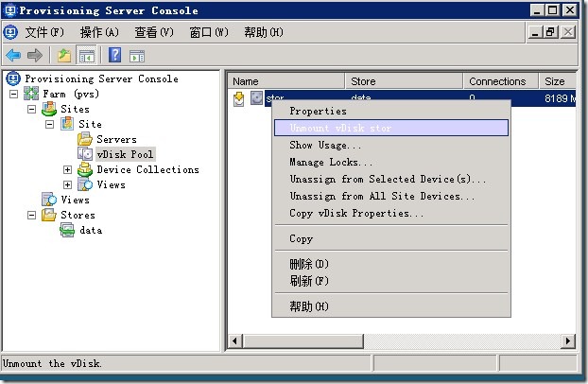Click the Servers folder icon

[85, 139]
